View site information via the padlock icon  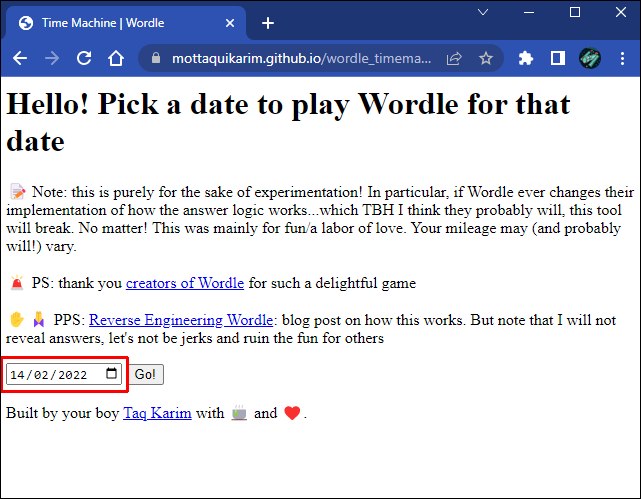click(x=156, y=58)
